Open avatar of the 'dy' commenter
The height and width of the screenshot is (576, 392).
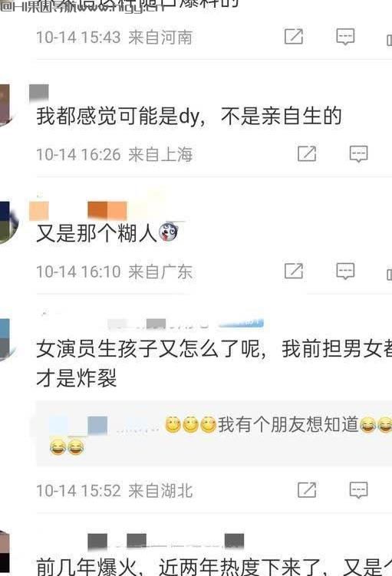[x=5, y=105]
